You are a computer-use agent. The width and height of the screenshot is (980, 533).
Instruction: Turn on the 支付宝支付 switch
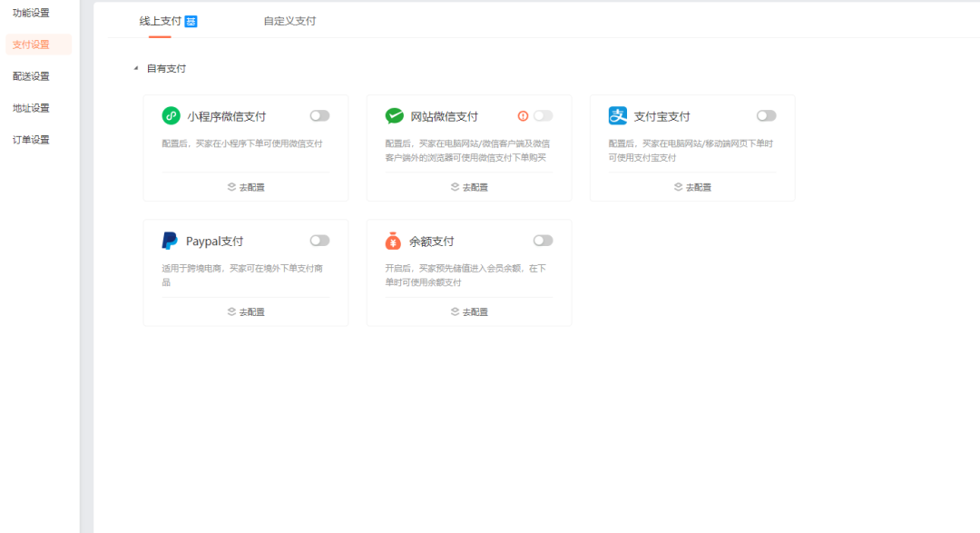point(766,115)
